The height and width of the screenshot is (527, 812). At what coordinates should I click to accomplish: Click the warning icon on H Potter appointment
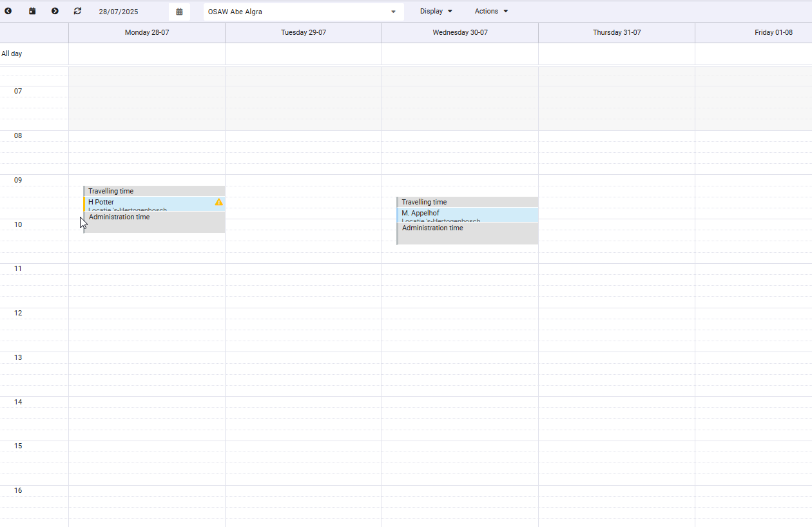click(x=218, y=202)
